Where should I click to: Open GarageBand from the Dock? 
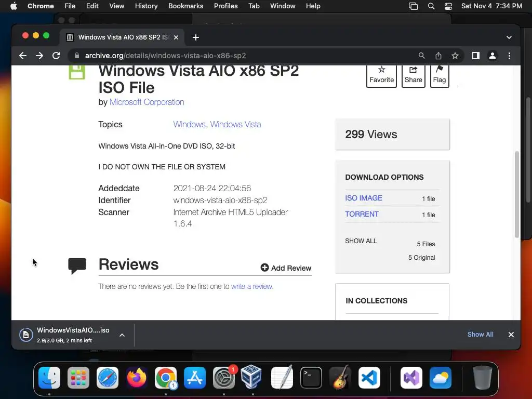pyautogui.click(x=340, y=377)
